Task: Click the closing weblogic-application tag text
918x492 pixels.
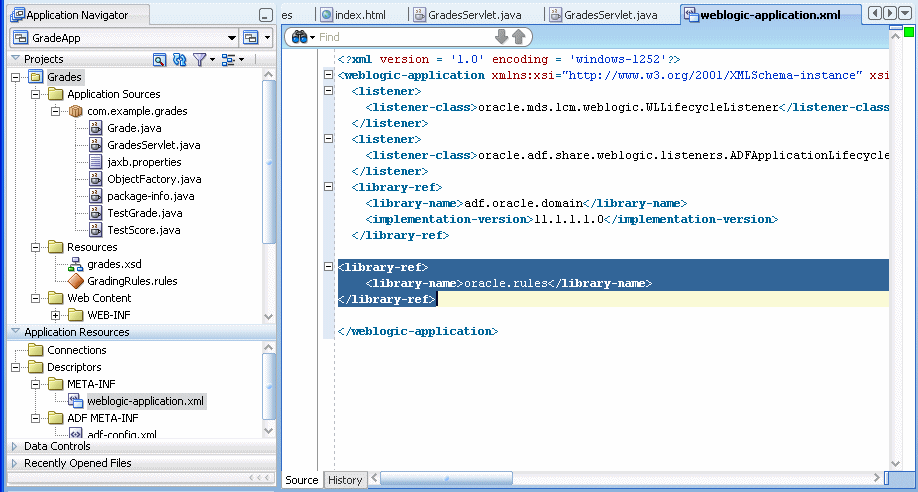Action: (x=417, y=332)
